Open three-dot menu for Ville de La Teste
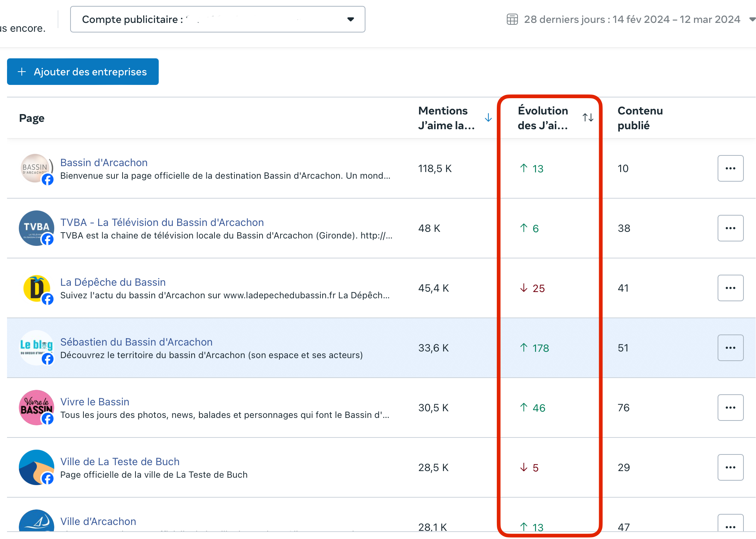 (730, 467)
